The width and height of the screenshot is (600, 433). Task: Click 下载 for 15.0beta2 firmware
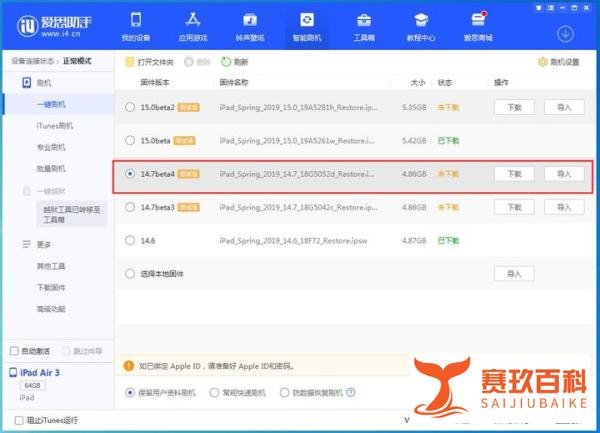point(514,107)
